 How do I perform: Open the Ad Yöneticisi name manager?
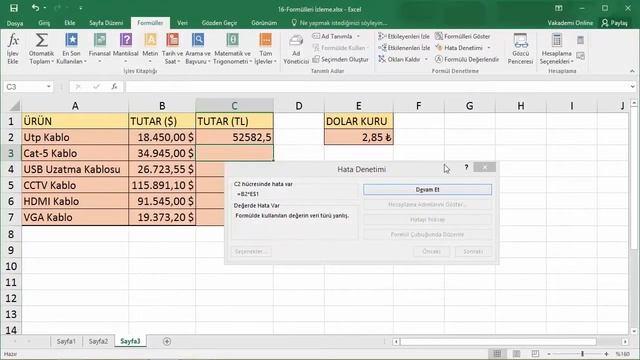point(296,49)
